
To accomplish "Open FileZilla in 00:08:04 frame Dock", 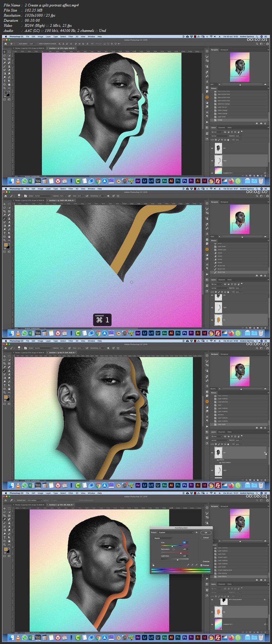I will tap(218, 637).
